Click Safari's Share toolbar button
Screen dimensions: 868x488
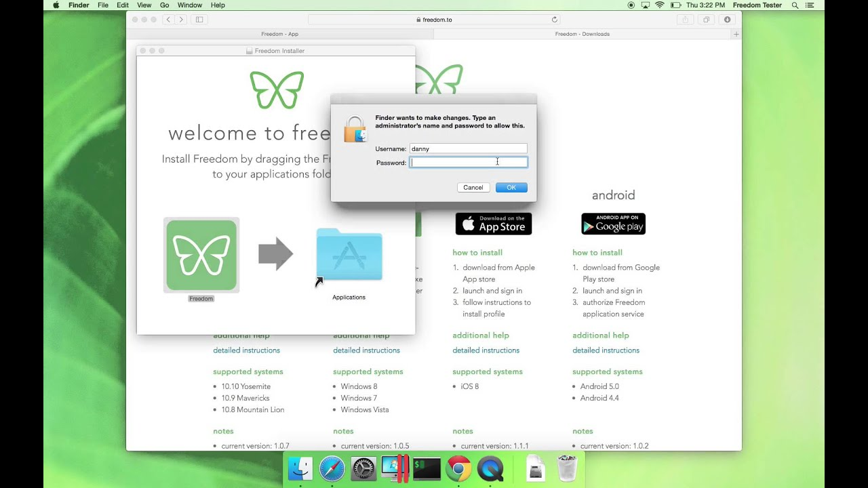click(x=685, y=20)
